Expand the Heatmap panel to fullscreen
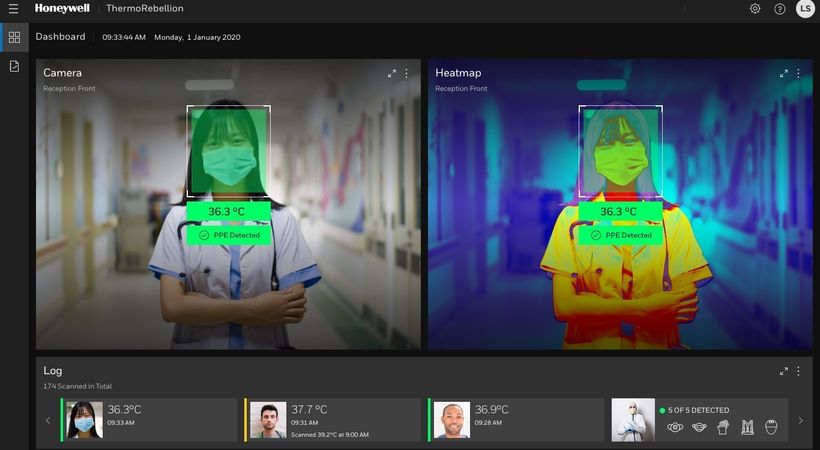The height and width of the screenshot is (450, 820). tap(784, 73)
